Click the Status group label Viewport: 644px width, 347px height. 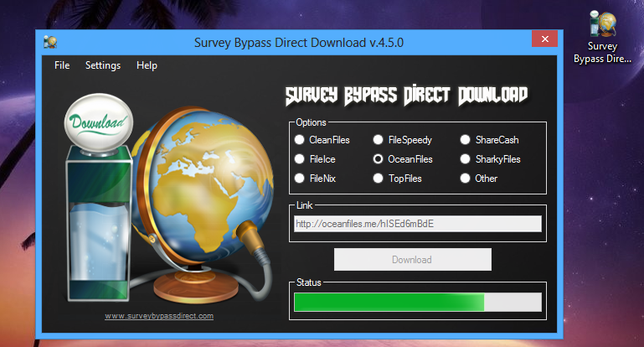pos(309,282)
